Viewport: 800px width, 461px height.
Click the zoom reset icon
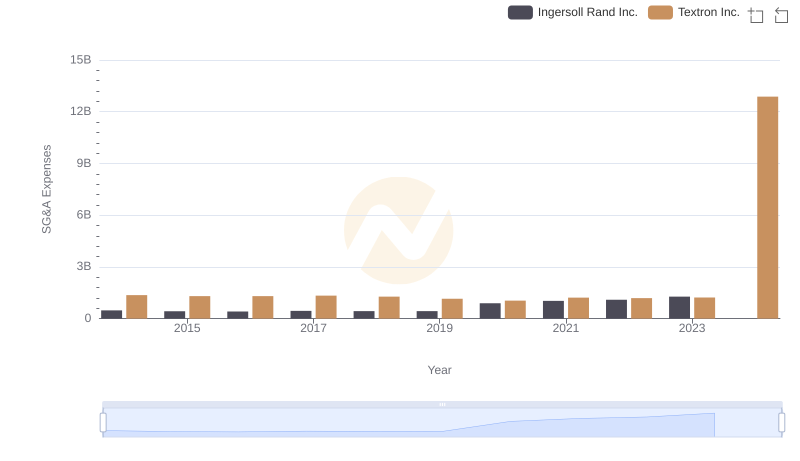tap(781, 15)
